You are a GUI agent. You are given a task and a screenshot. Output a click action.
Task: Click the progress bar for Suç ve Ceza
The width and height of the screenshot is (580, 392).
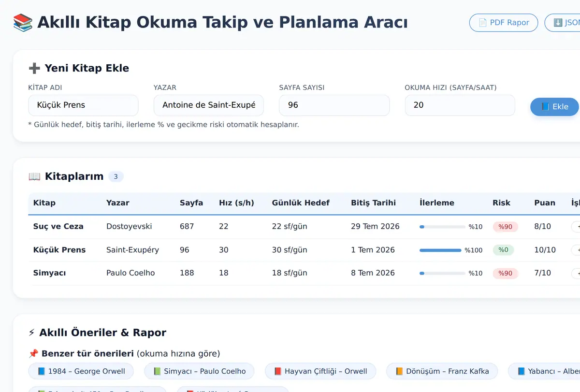tap(443, 227)
